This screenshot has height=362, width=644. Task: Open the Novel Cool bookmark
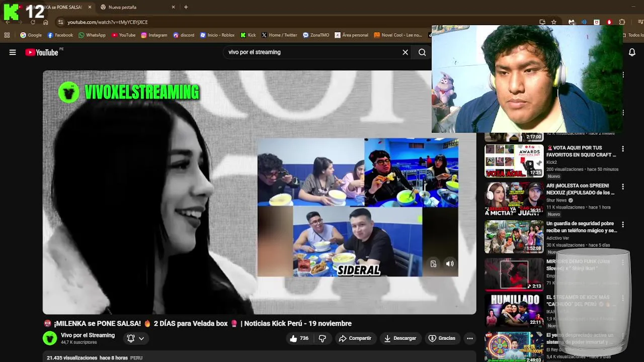pos(398,35)
